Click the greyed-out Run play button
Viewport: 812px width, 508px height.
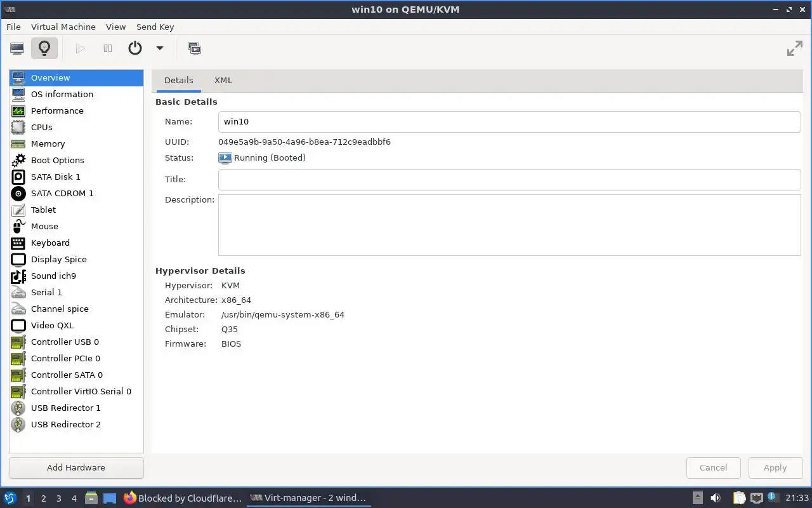point(80,48)
